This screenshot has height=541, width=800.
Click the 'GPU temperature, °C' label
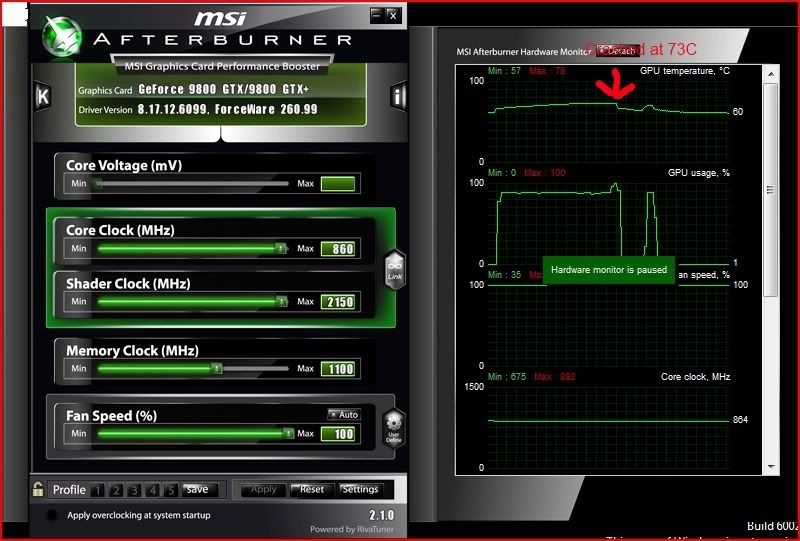pyautogui.click(x=685, y=71)
